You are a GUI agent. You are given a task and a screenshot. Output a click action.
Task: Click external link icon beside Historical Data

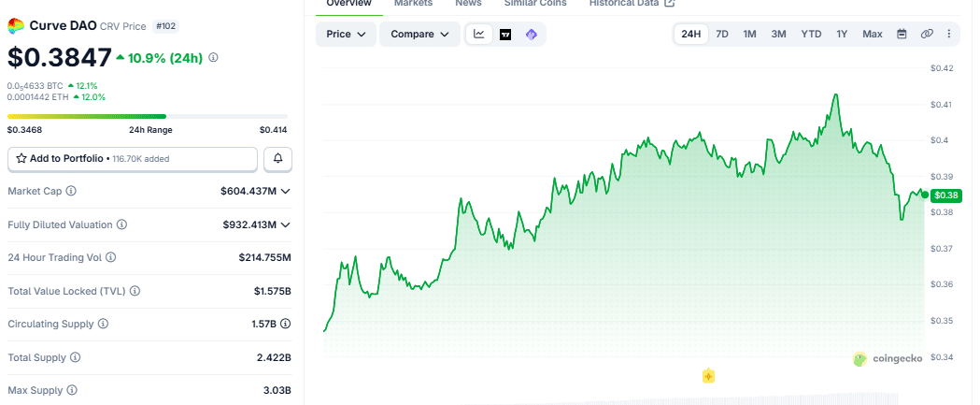click(x=670, y=3)
